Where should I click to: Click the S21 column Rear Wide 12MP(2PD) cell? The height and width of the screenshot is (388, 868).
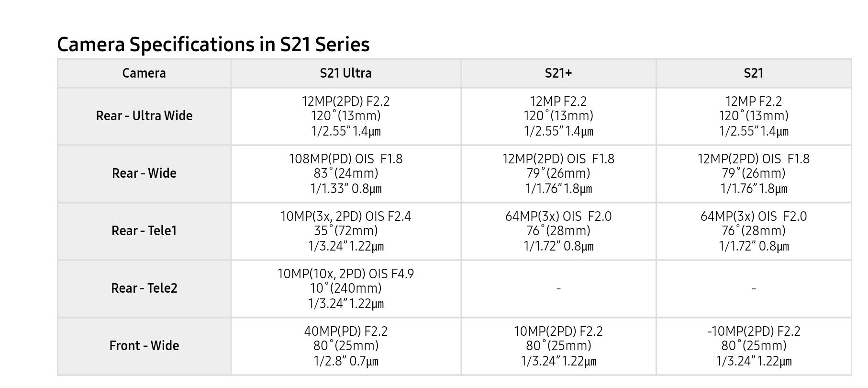point(754,173)
